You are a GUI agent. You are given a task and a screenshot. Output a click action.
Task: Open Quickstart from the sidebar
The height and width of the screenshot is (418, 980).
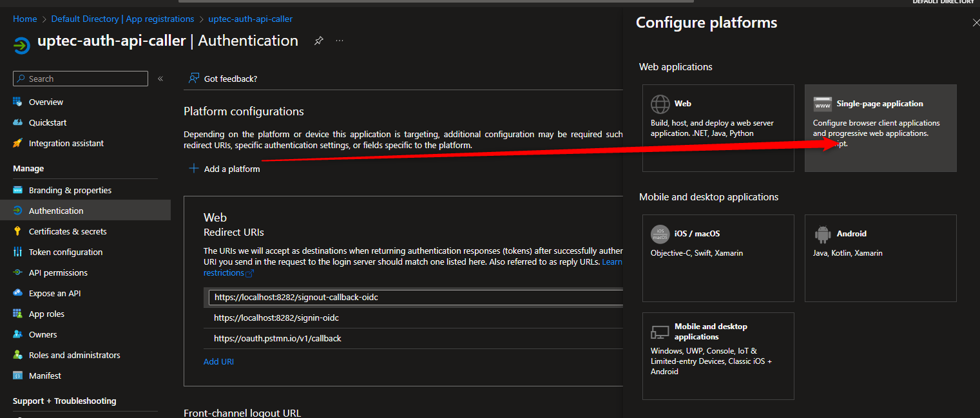48,122
